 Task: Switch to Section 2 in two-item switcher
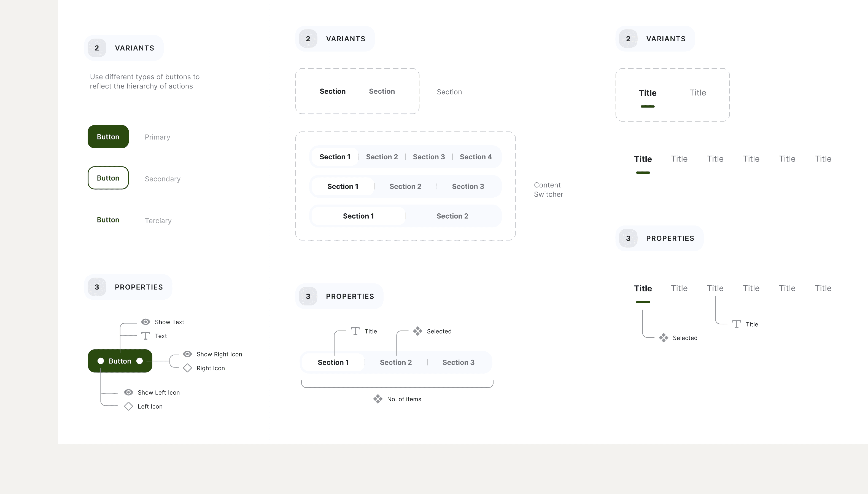(x=452, y=216)
